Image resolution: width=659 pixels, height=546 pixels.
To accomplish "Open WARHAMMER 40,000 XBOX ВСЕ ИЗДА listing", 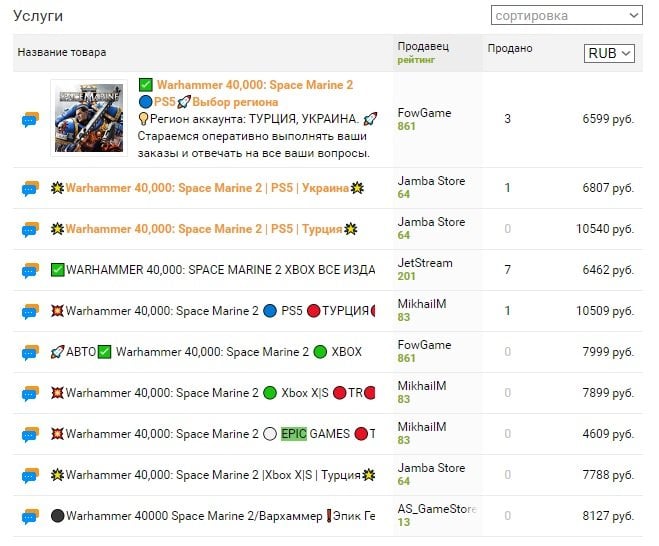I will point(213,270).
